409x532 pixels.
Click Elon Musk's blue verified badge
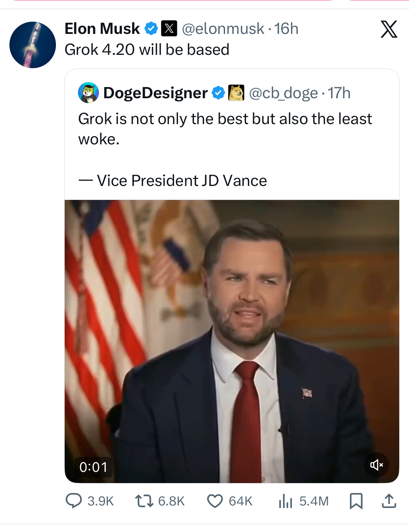151,29
